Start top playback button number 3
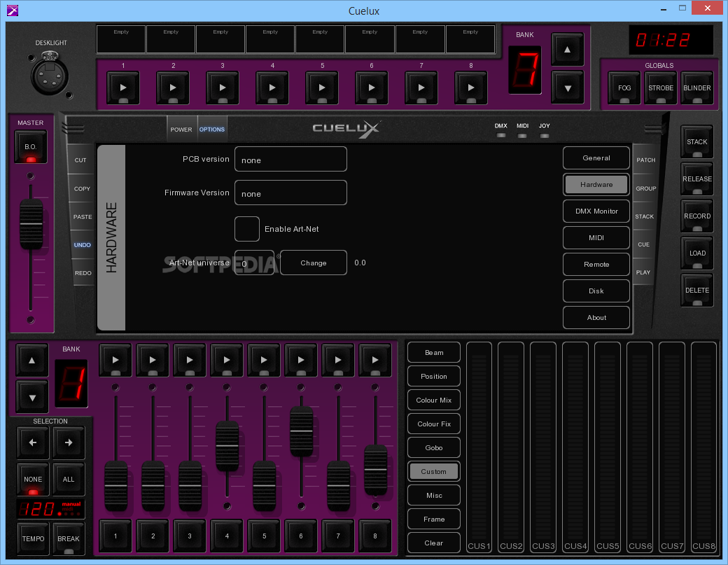The image size is (728, 565). coord(223,88)
